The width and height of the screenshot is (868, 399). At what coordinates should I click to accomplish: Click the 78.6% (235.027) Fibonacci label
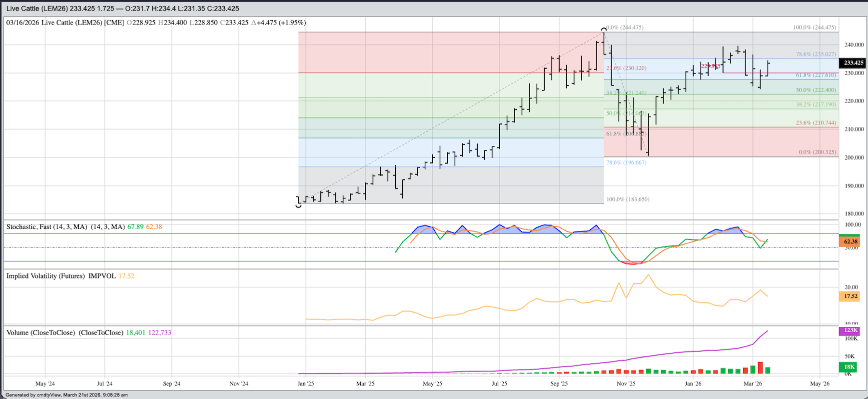[816, 54]
